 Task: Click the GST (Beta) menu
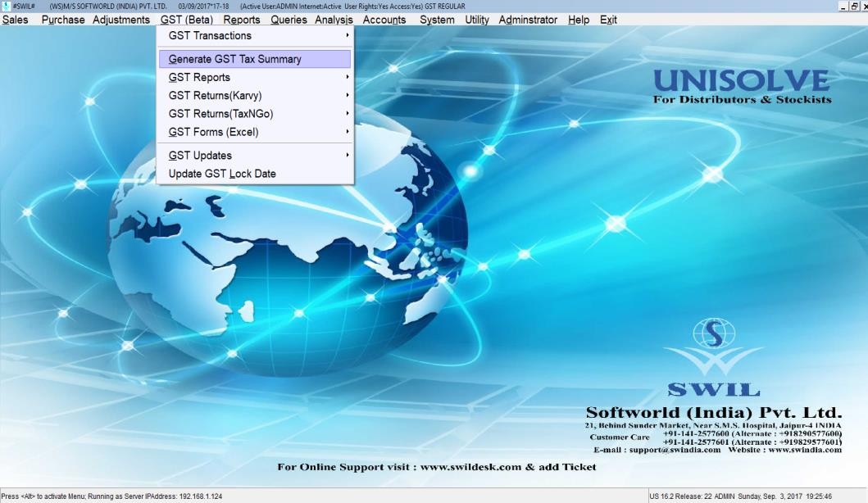click(x=187, y=20)
